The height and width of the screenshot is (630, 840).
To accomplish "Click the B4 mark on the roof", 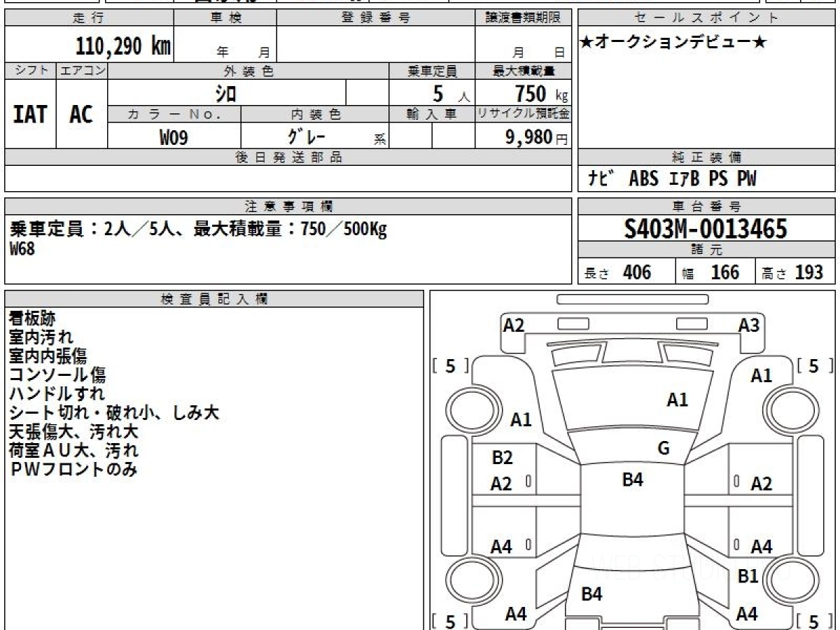I will pyautogui.click(x=633, y=479).
